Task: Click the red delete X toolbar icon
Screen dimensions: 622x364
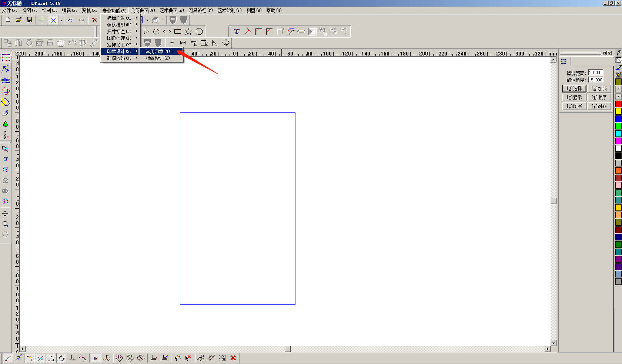Action: tap(94, 20)
